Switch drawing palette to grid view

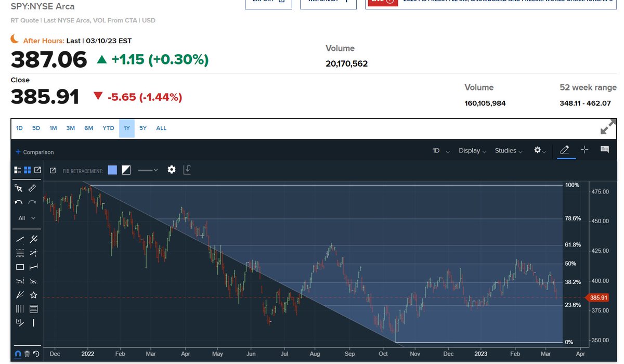(28, 170)
